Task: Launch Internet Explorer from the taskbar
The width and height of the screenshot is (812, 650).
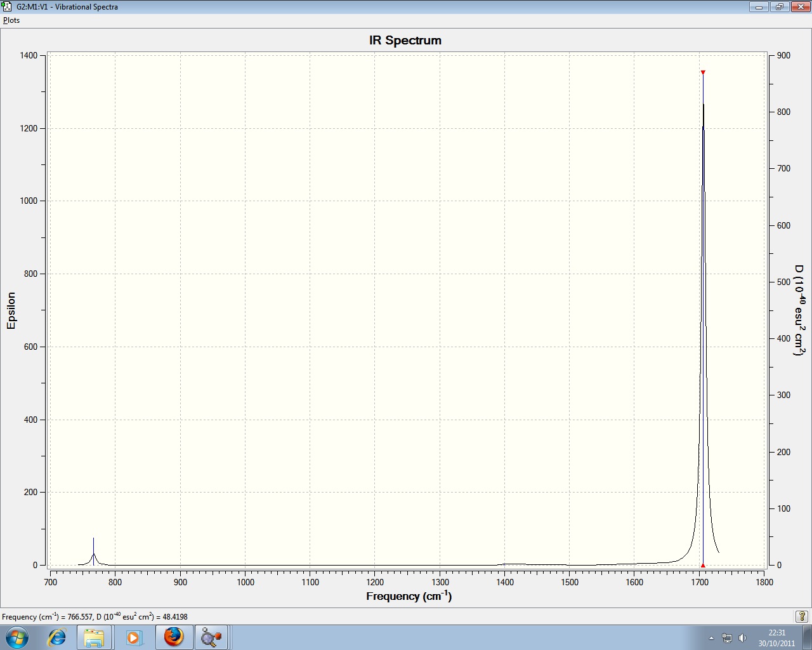Action: [x=57, y=637]
